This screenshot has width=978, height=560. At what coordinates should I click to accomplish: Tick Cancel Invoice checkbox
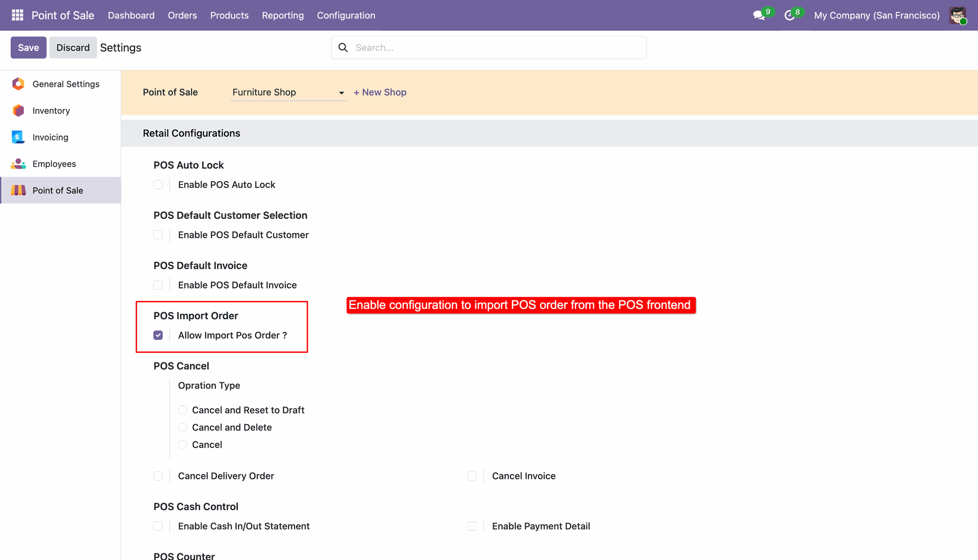[x=472, y=475]
